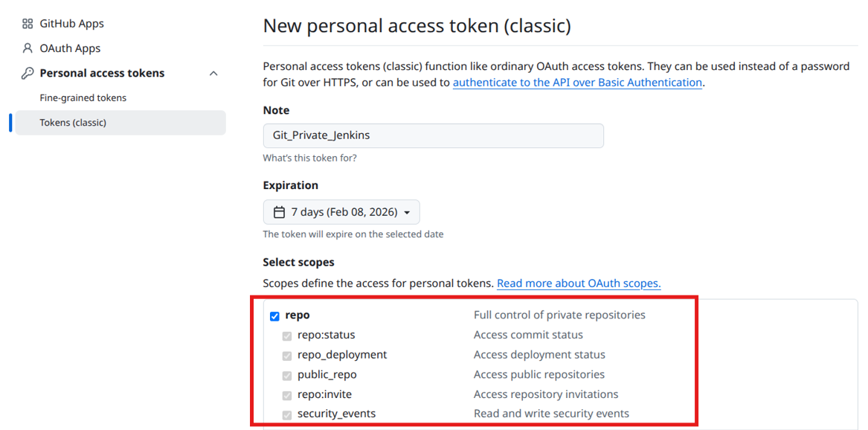Click Read more about OAuth scopes
The width and height of the screenshot is (868, 430).
click(x=579, y=283)
